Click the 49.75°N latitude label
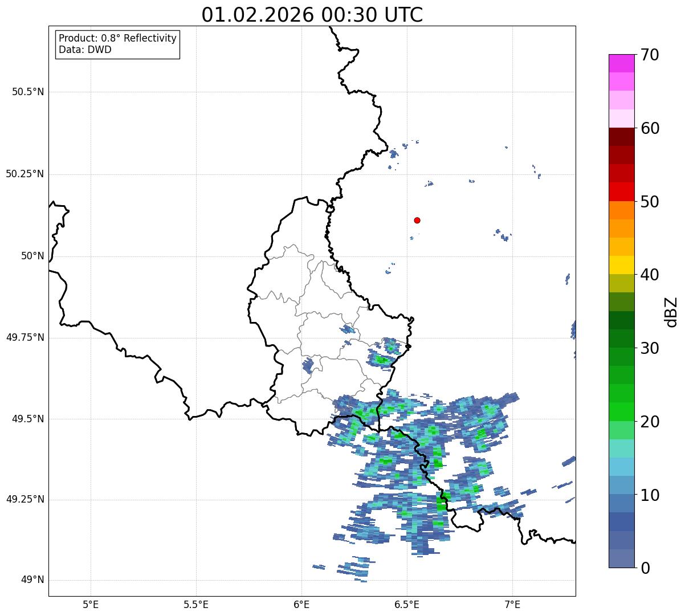The height and width of the screenshot is (616, 685). click(x=25, y=337)
